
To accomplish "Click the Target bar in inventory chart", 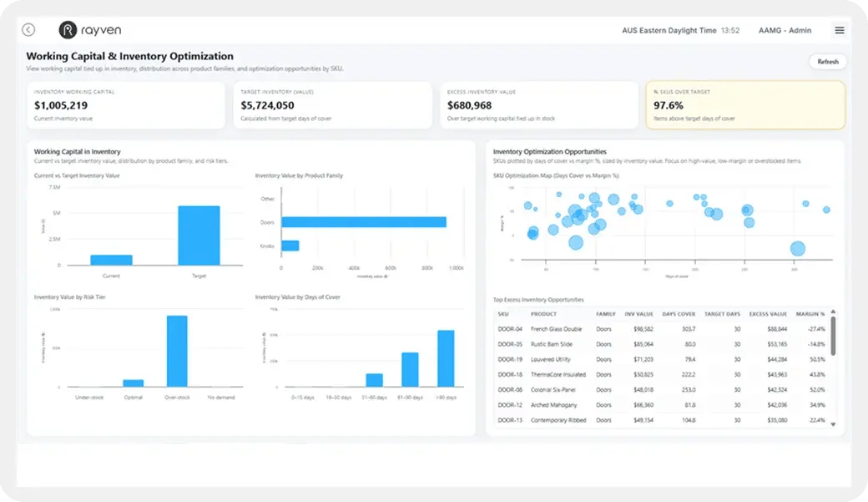I will tap(199, 235).
